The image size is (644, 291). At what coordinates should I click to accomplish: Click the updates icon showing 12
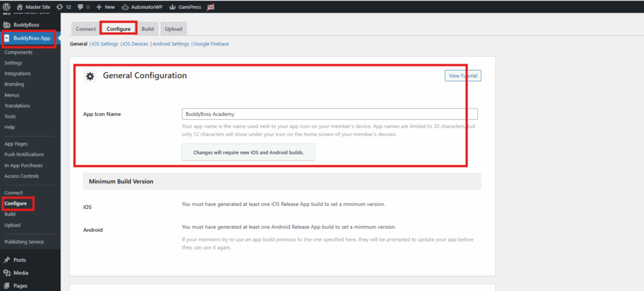(59, 6)
